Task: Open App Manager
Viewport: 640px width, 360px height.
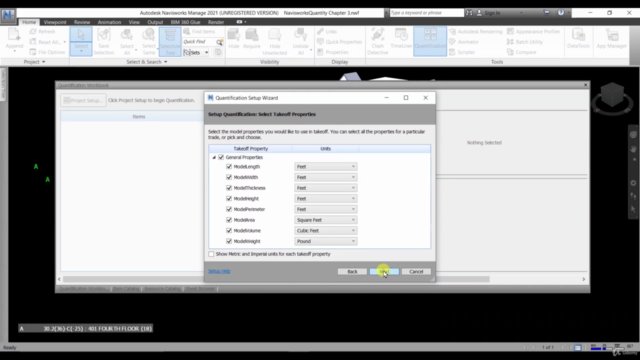Action: click(611, 39)
